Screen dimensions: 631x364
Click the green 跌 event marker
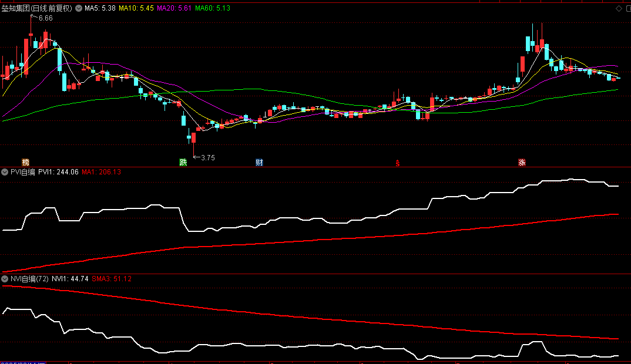[x=183, y=163]
